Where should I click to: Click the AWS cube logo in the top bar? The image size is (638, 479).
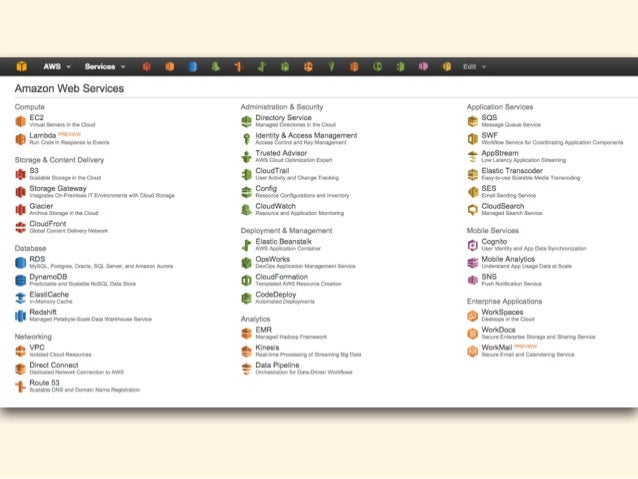click(x=22, y=66)
